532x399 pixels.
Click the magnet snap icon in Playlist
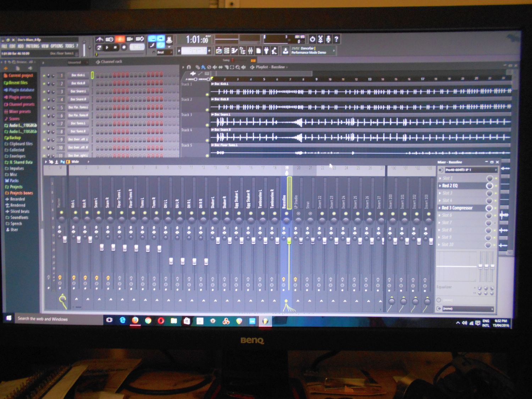click(189, 67)
